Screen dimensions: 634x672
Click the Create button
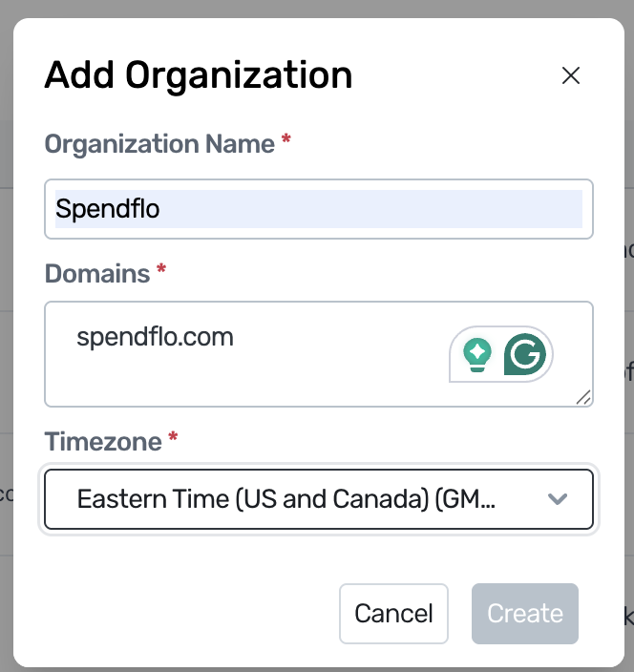coord(525,613)
